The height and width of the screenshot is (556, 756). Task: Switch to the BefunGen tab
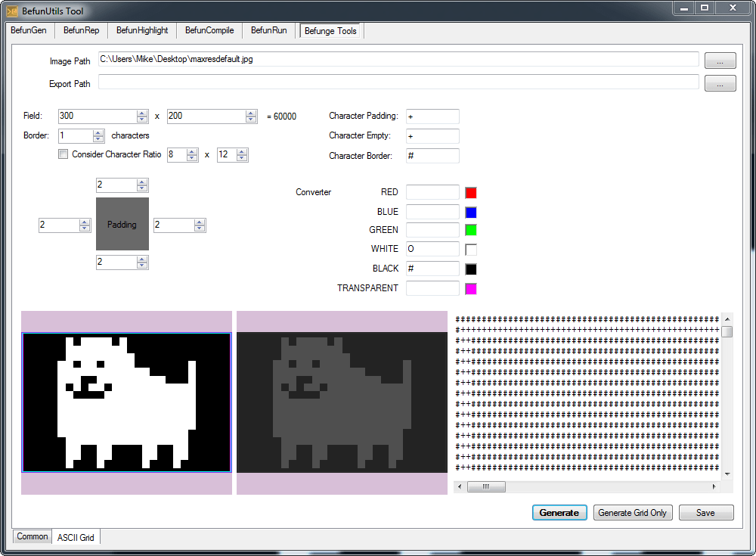[29, 30]
